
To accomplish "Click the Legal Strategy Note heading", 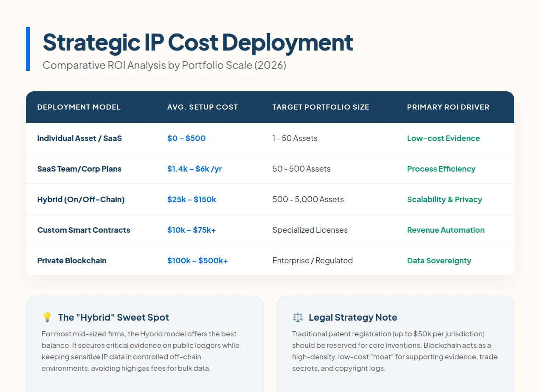I will tap(353, 317).
